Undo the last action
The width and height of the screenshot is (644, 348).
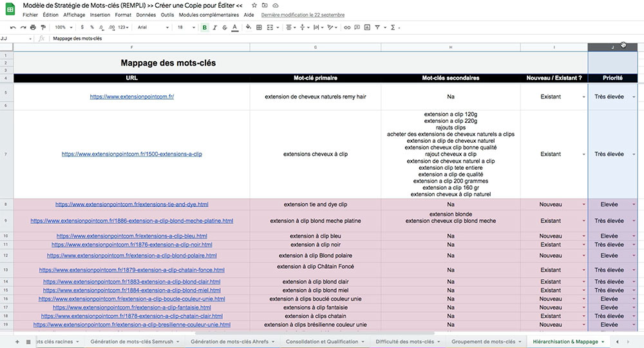13,28
